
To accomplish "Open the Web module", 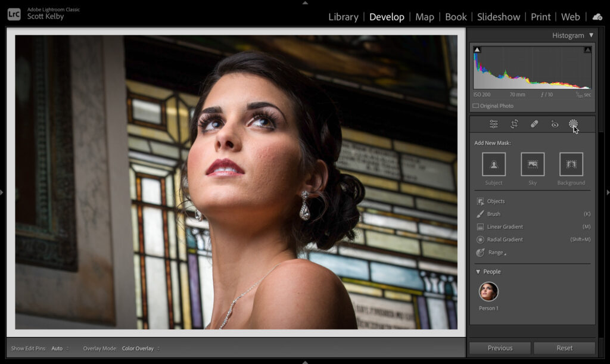I will 570,17.
